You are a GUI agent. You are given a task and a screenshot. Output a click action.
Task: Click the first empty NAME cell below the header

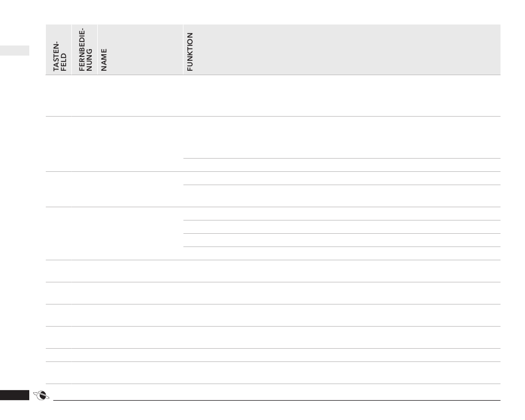point(140,96)
